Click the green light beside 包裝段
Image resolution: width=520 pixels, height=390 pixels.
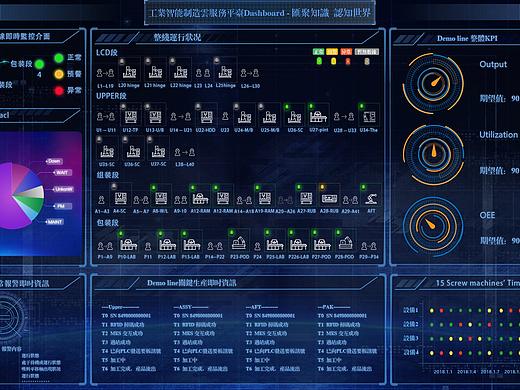coord(39,64)
